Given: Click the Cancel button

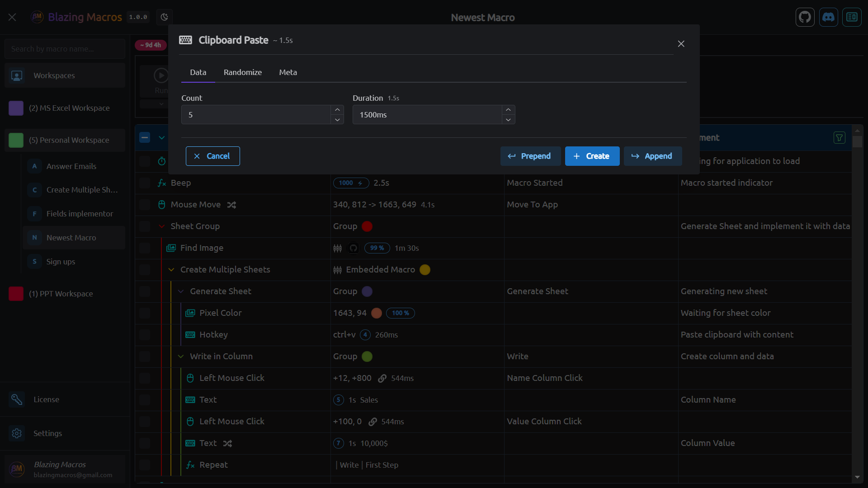Looking at the screenshot, I should [212, 156].
